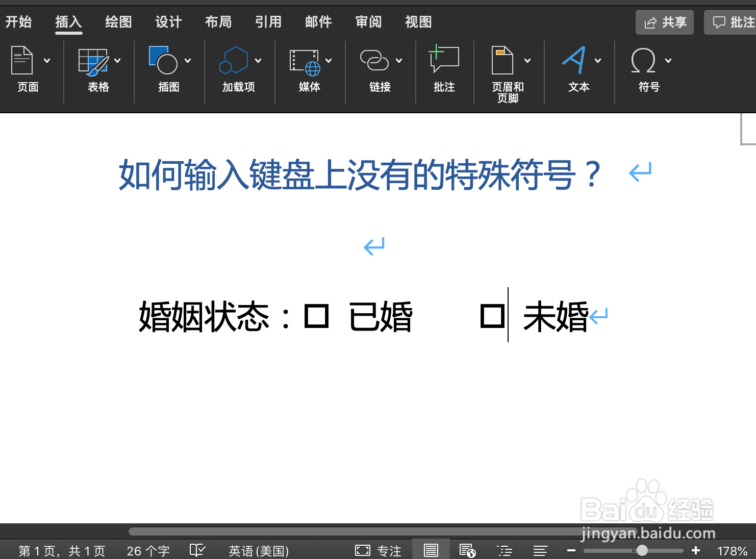756x559 pixels.
Task: Click the Header and Footer (页眉和页脚) icon
Action: click(x=502, y=60)
